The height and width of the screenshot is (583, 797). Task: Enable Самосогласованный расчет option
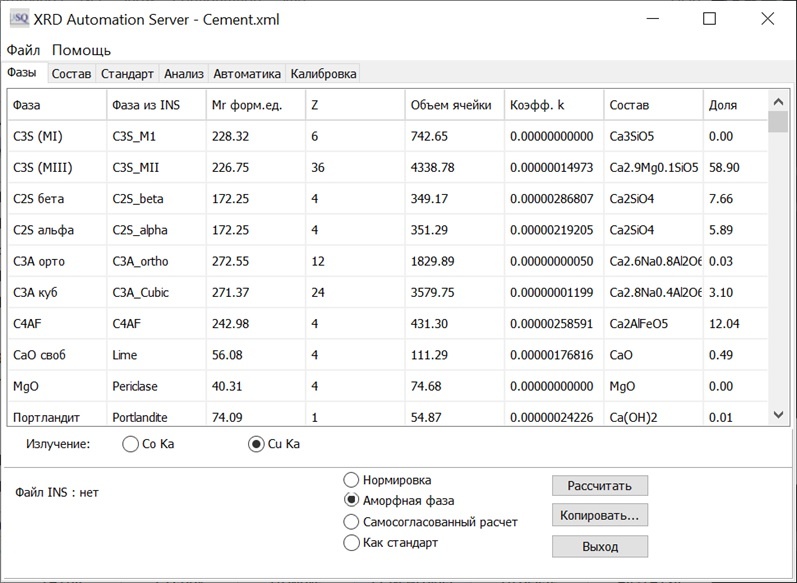click(351, 522)
